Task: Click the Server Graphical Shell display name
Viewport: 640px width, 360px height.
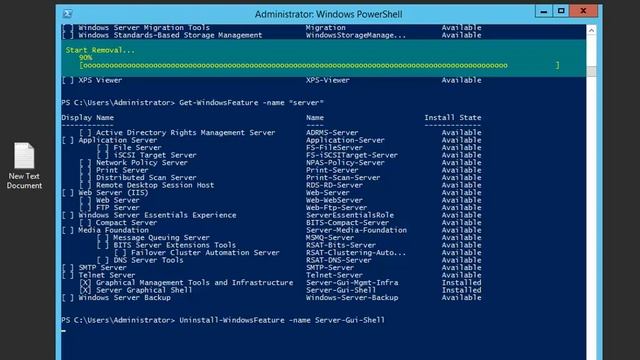Action: click(x=144, y=290)
